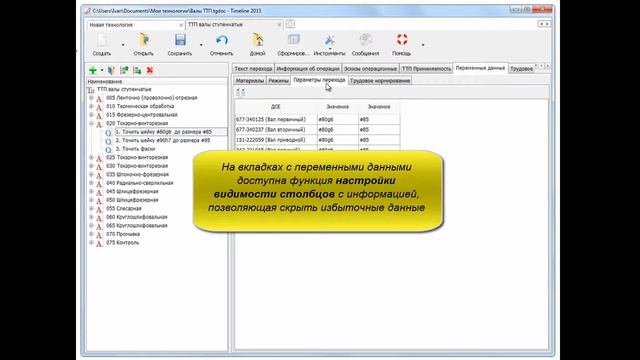The width and height of the screenshot is (640, 360).
Task: Select operation 065 Круглошлифовальная
Action: (x=137, y=225)
